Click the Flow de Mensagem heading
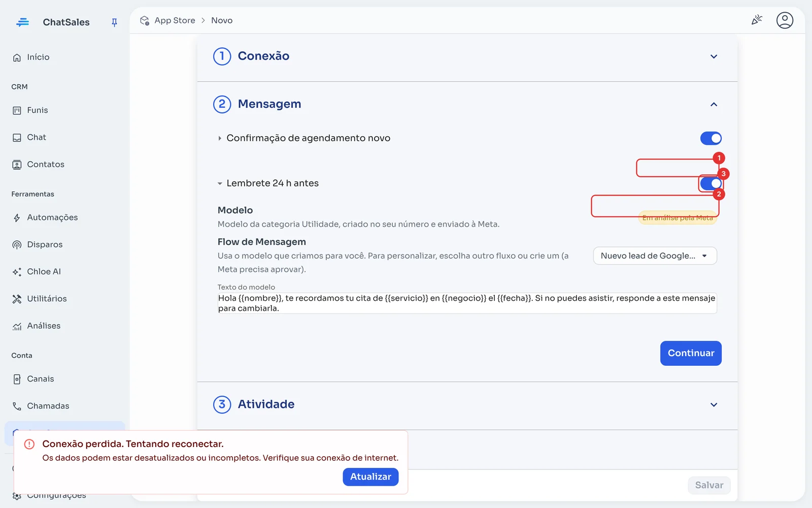Viewport: 812px width, 508px height. pos(262,242)
